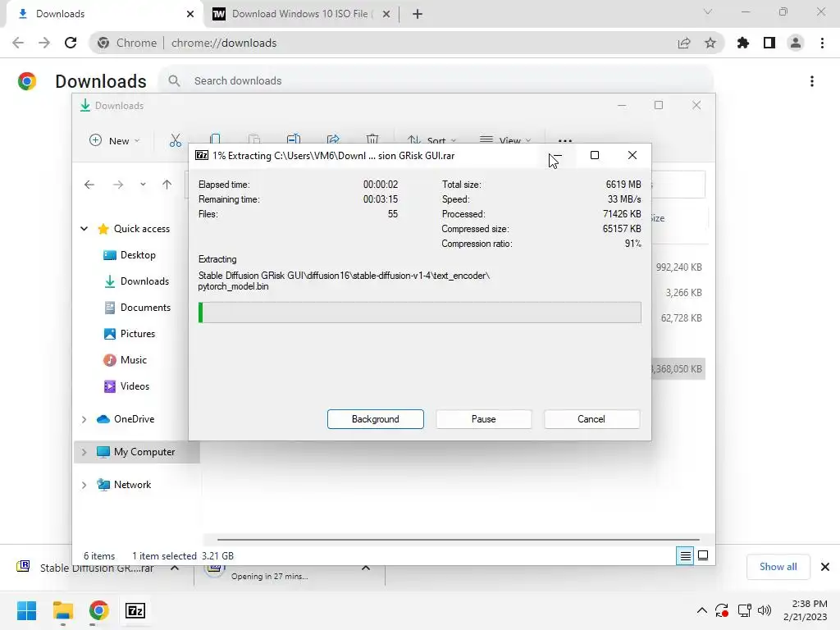Expand the Network tree node
This screenshot has width=840, height=630.
(84, 486)
